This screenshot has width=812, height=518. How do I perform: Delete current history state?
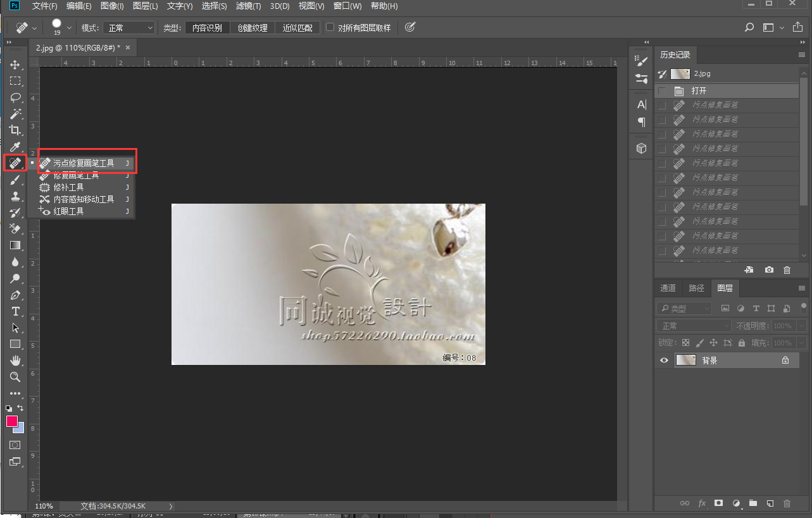[787, 269]
